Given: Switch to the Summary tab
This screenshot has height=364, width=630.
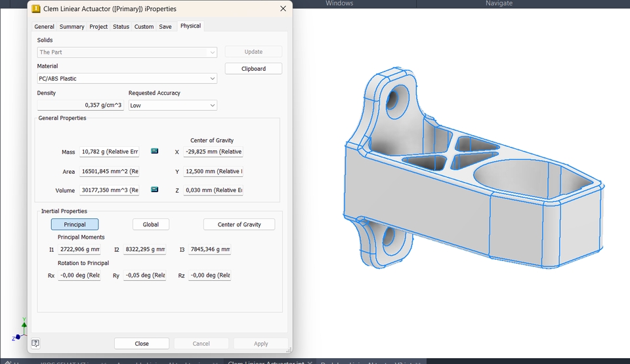Looking at the screenshot, I should point(72,26).
